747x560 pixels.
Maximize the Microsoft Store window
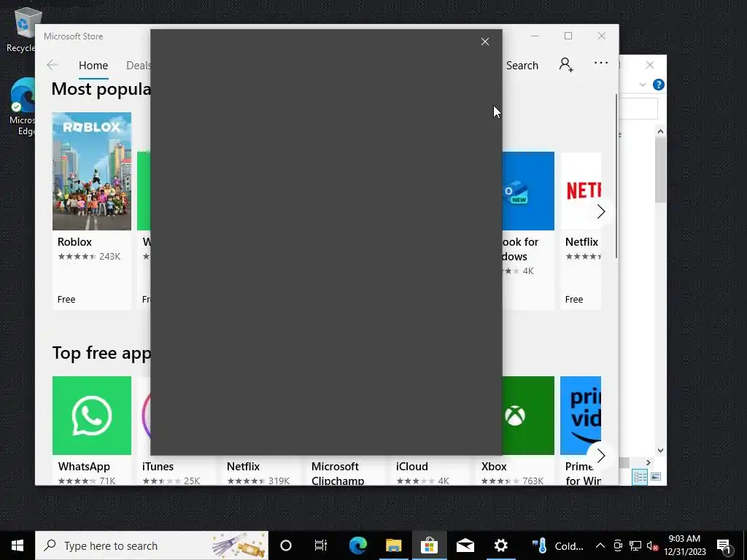568,36
